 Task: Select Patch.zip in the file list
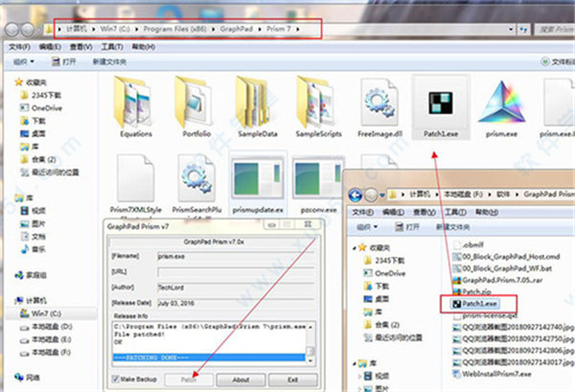point(471,292)
